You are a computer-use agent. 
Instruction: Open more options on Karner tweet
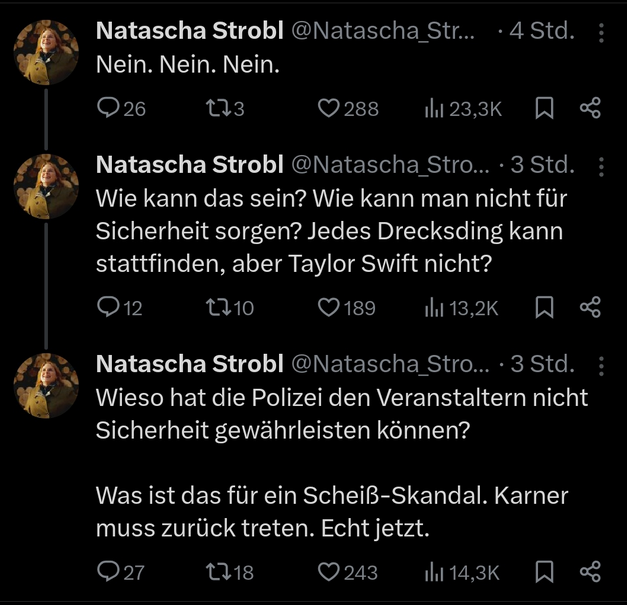click(601, 365)
